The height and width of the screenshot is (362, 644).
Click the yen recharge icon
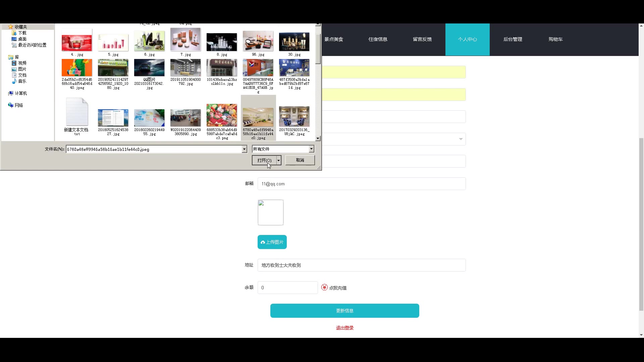324,287
